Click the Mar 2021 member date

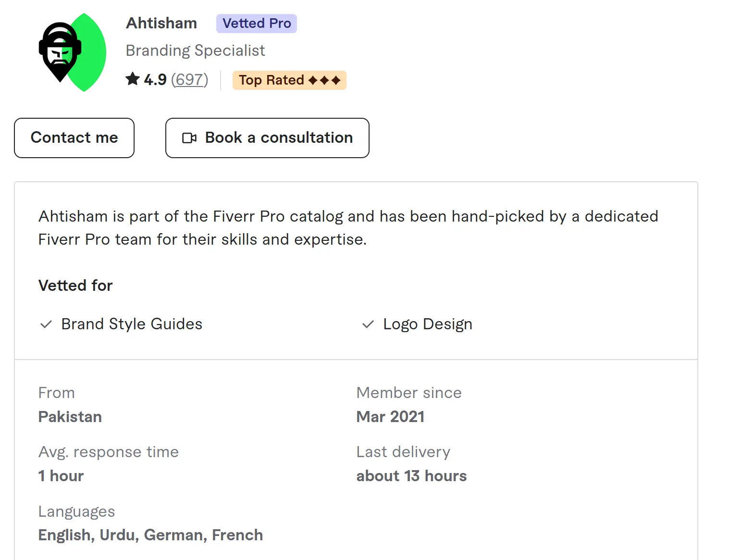click(390, 417)
